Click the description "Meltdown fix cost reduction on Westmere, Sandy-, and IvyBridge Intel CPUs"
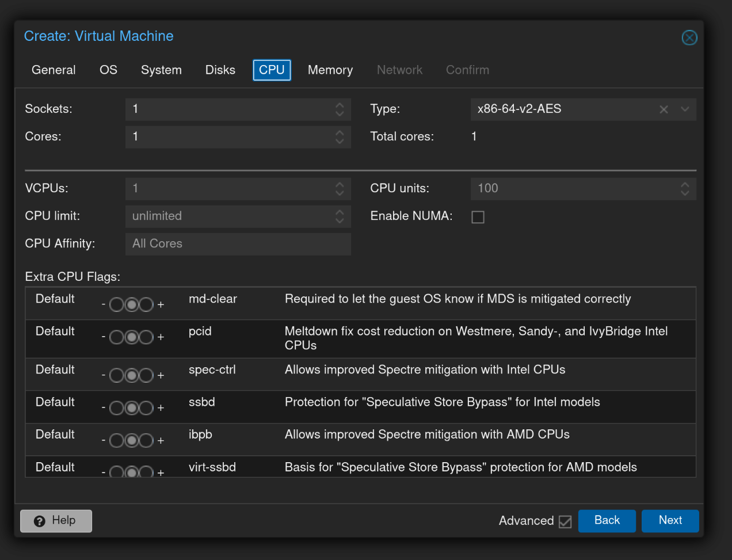The image size is (732, 560). tap(476, 338)
